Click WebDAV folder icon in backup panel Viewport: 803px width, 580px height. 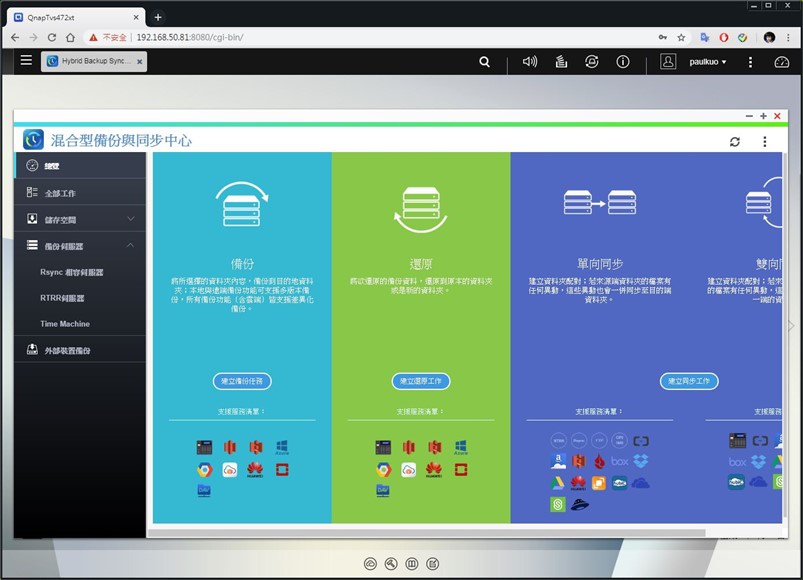pyautogui.click(x=204, y=490)
